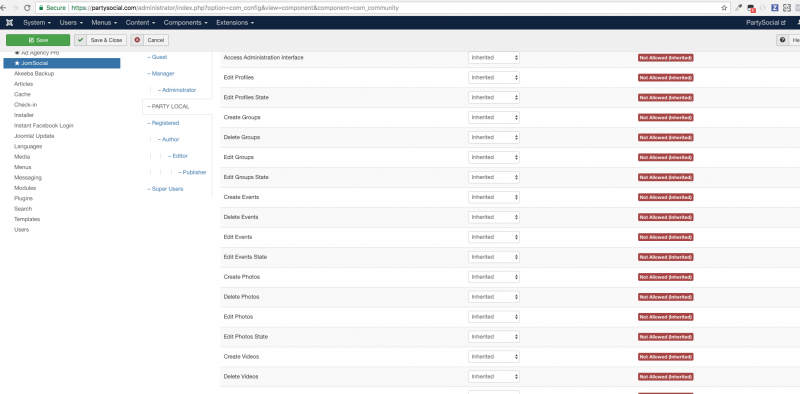
Task: Click Save & Close button
Action: (x=101, y=40)
